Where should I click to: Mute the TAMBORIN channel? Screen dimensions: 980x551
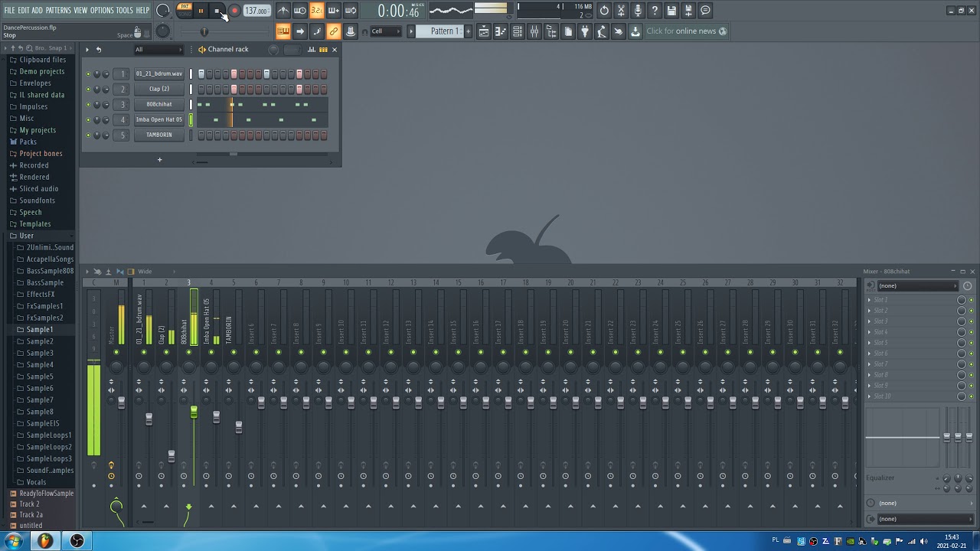(x=88, y=135)
